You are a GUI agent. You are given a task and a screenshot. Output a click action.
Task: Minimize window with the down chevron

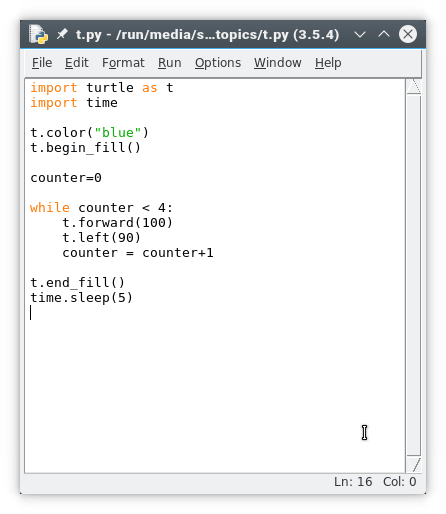click(x=360, y=34)
